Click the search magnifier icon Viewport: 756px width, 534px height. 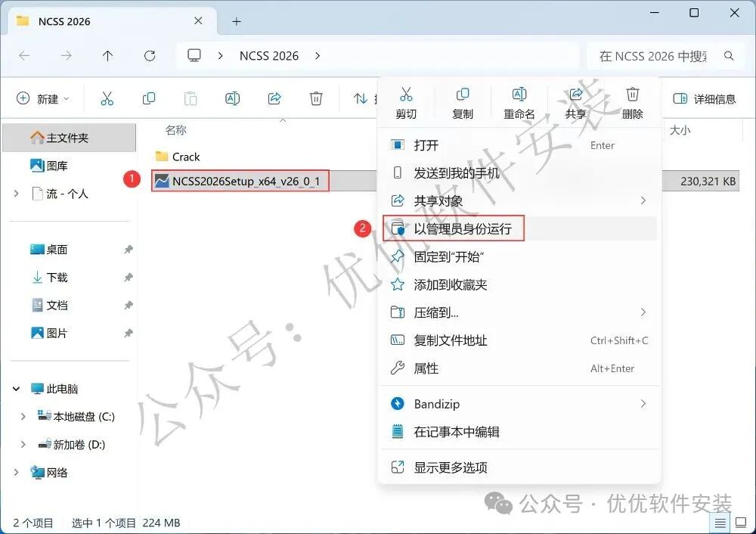[729, 56]
